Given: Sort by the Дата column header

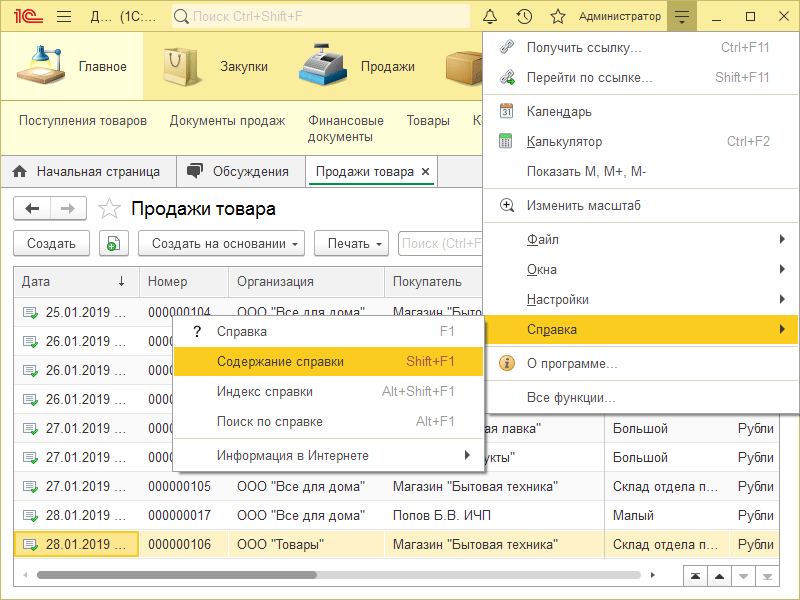Looking at the screenshot, I should [x=76, y=282].
